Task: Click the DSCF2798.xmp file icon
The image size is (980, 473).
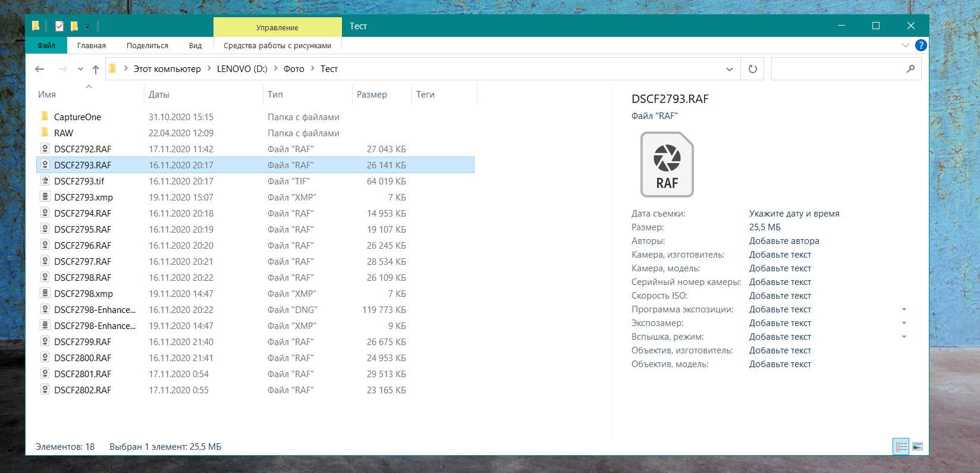Action: 45,293
